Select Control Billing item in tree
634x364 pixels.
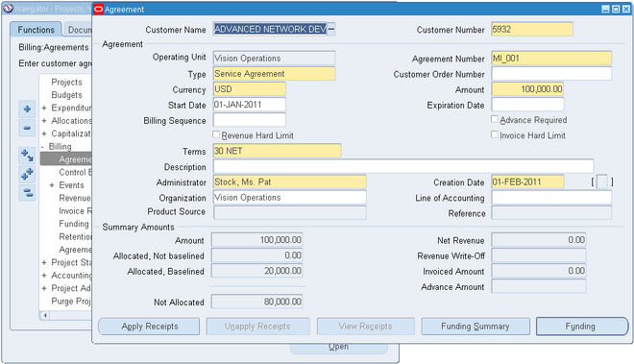[75, 172]
